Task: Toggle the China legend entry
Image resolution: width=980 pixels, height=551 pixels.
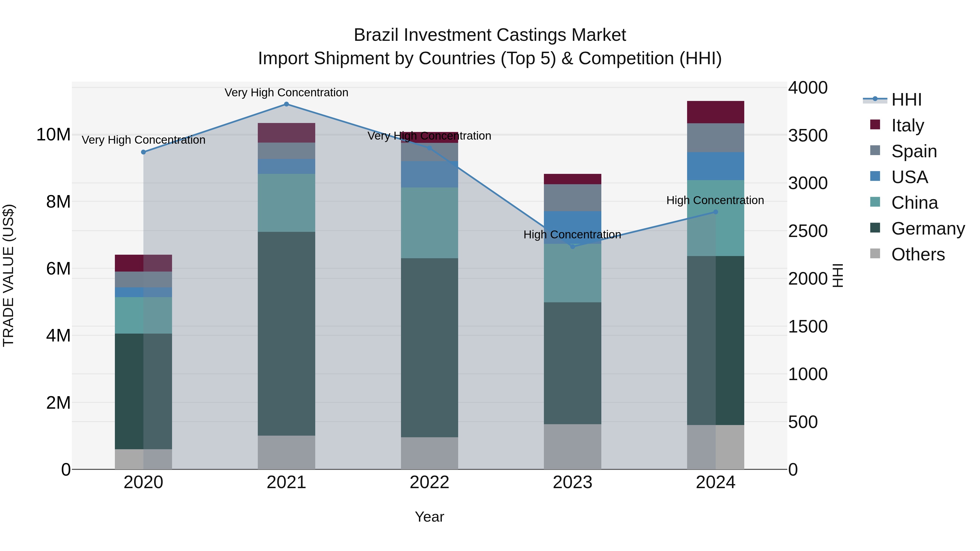Action: tap(904, 203)
